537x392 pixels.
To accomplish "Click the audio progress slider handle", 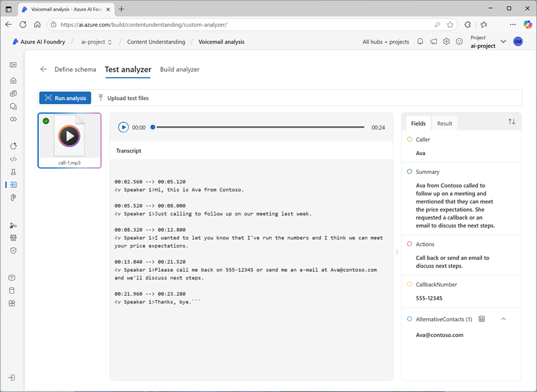I will [153, 128].
